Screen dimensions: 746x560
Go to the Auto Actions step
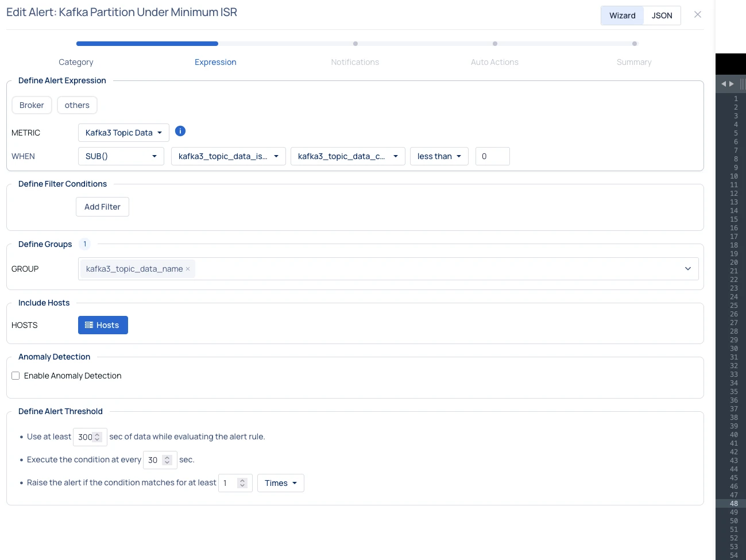(494, 62)
